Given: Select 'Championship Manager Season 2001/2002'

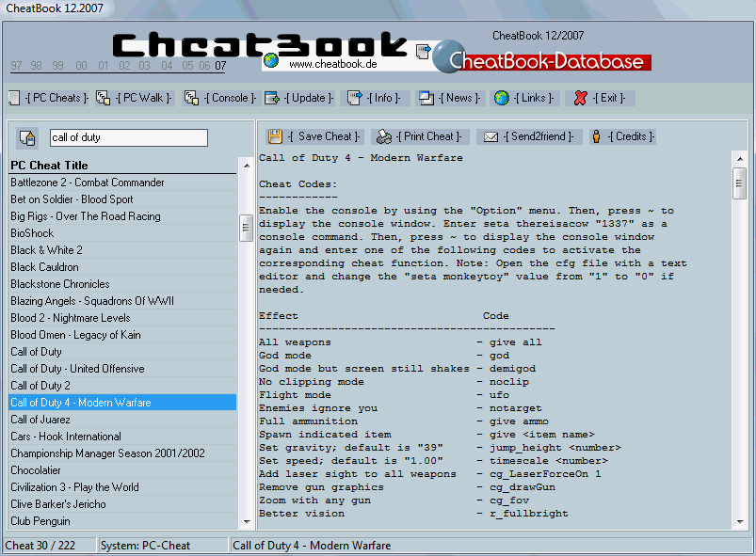Looking at the screenshot, I should coord(123,453).
